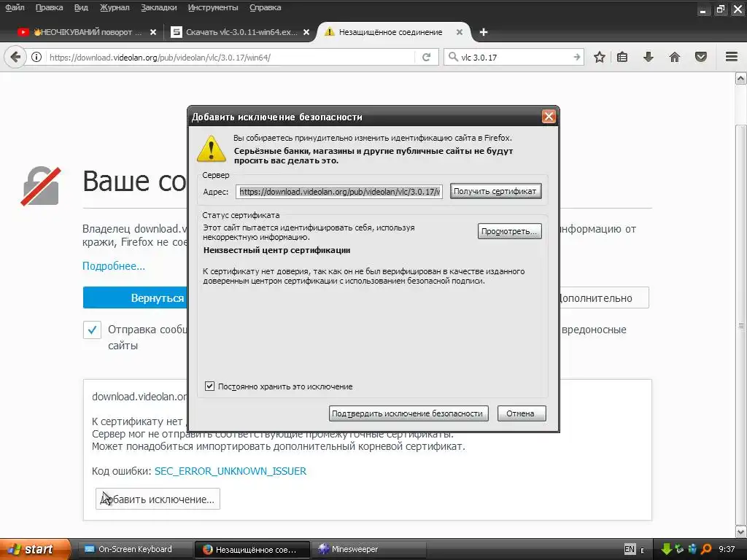Click the server Адрес field in dialog
This screenshot has height=560, width=747.
[338, 192]
